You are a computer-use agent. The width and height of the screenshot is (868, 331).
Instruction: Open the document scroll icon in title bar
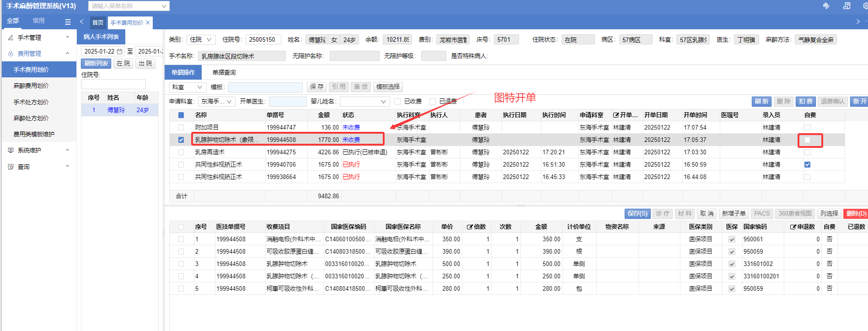[847, 6]
